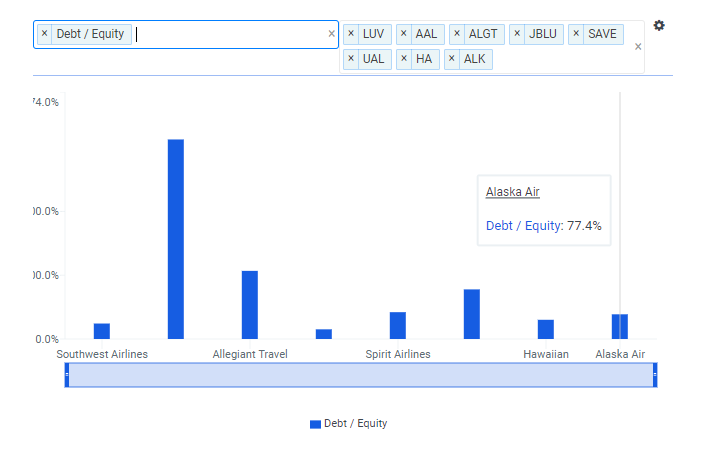Remove the SAVE ticker tag
Image resolution: width=703 pixels, height=449 pixels.
point(576,34)
